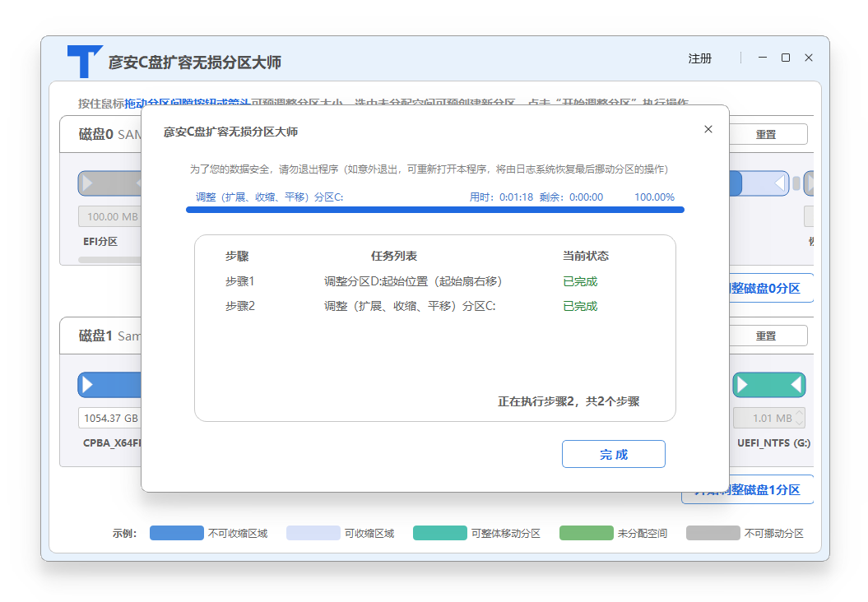
Task: Click 剩余: 0:00:00 remaining time text
Action: 571,197
